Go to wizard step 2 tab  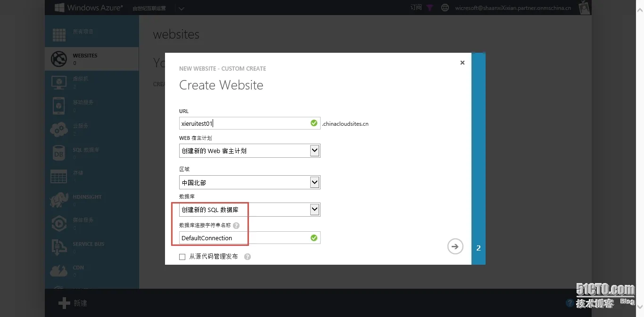pyautogui.click(x=479, y=248)
